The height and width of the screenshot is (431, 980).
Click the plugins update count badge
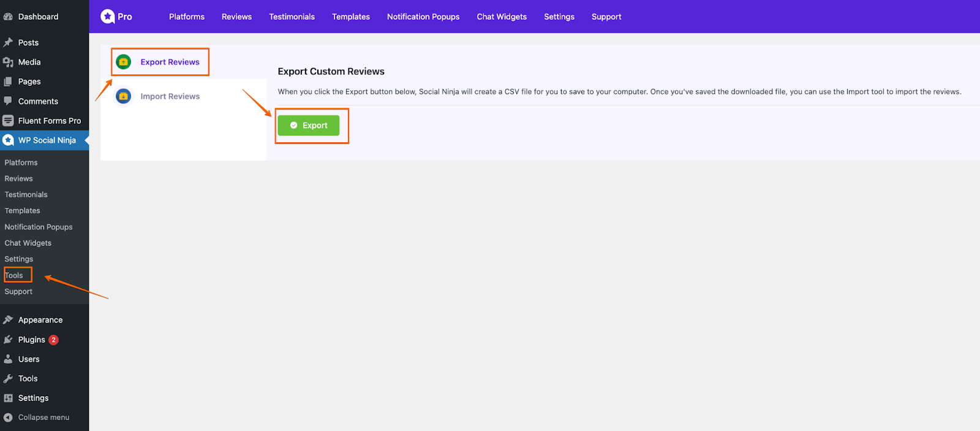point(54,340)
